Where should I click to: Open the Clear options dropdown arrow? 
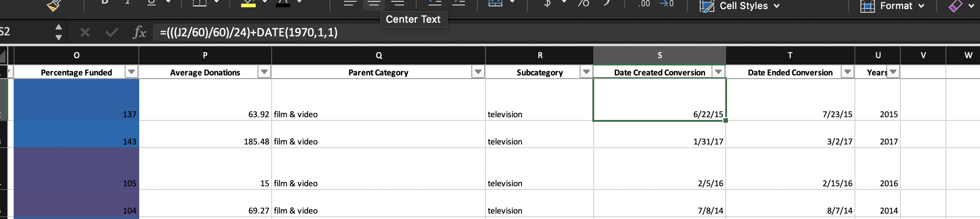(x=972, y=6)
